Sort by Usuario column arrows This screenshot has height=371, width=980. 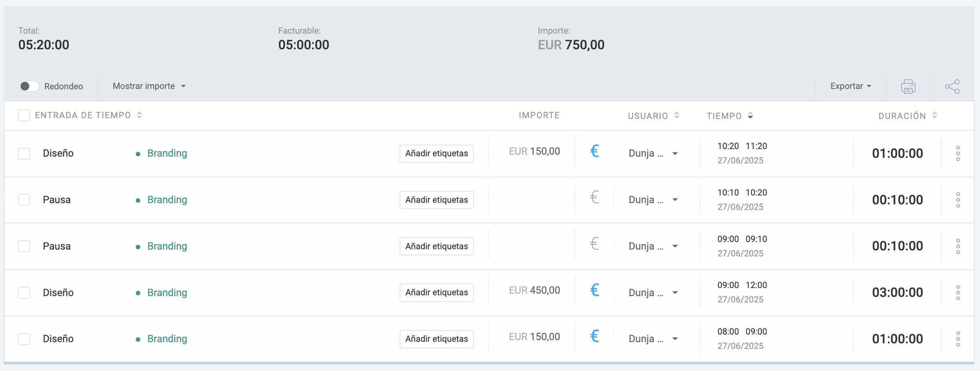pos(677,115)
